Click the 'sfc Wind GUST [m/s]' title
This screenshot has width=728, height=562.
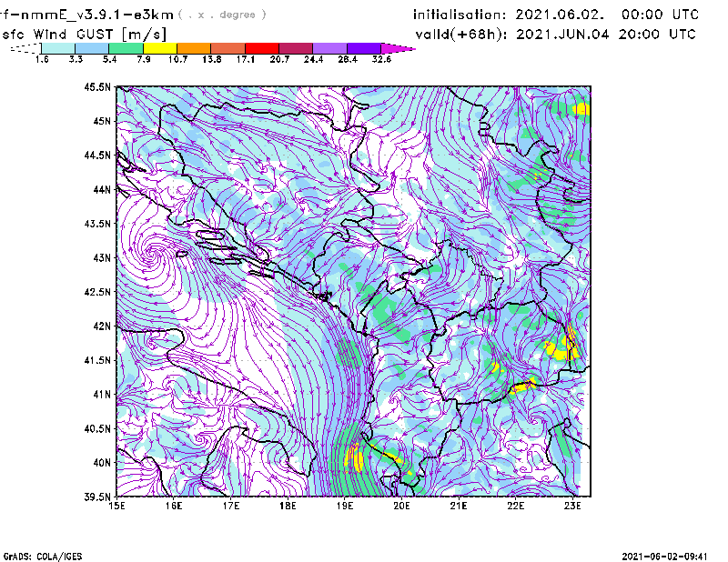84,35
